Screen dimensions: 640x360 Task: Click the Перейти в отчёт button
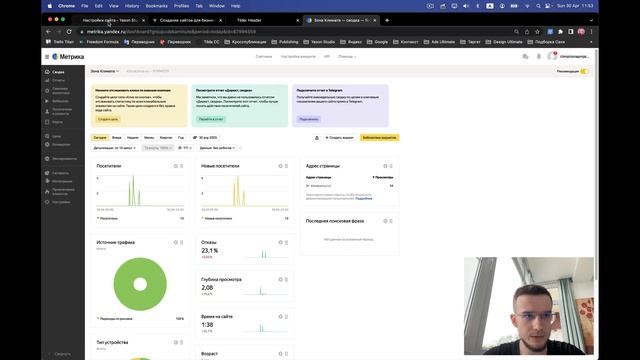click(x=211, y=119)
